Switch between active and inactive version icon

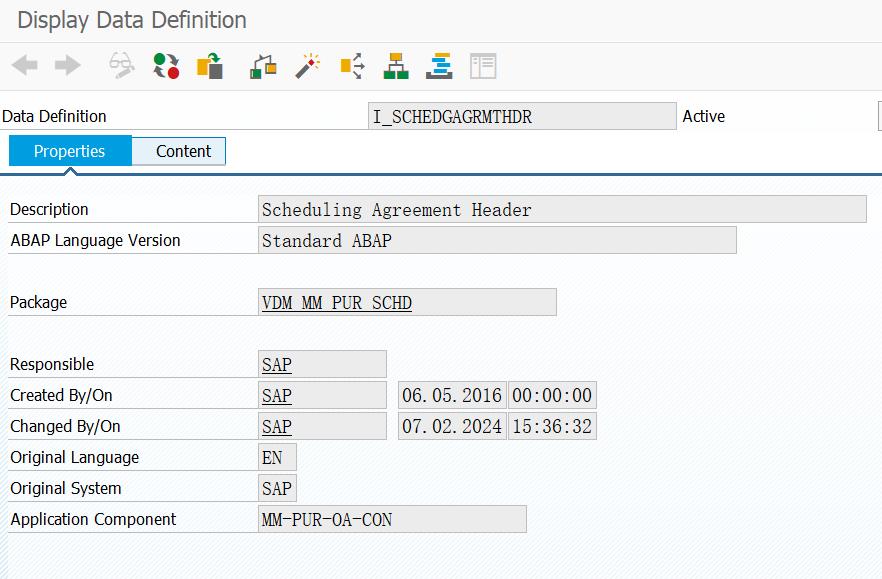(166, 65)
